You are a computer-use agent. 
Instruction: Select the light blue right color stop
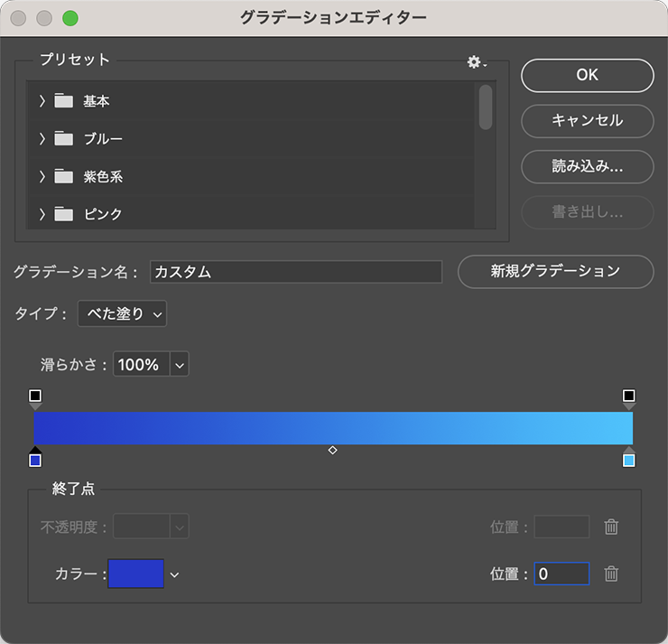click(629, 459)
